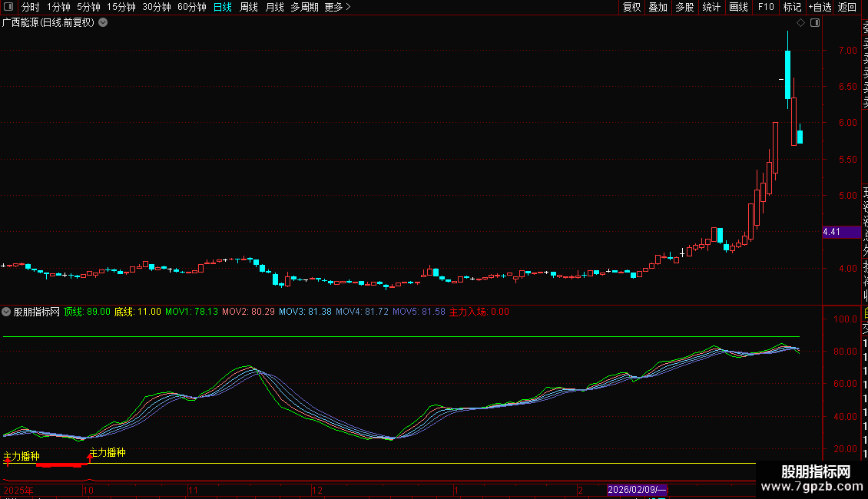Click the 2025年 label on the time axis

pyautogui.click(x=18, y=490)
